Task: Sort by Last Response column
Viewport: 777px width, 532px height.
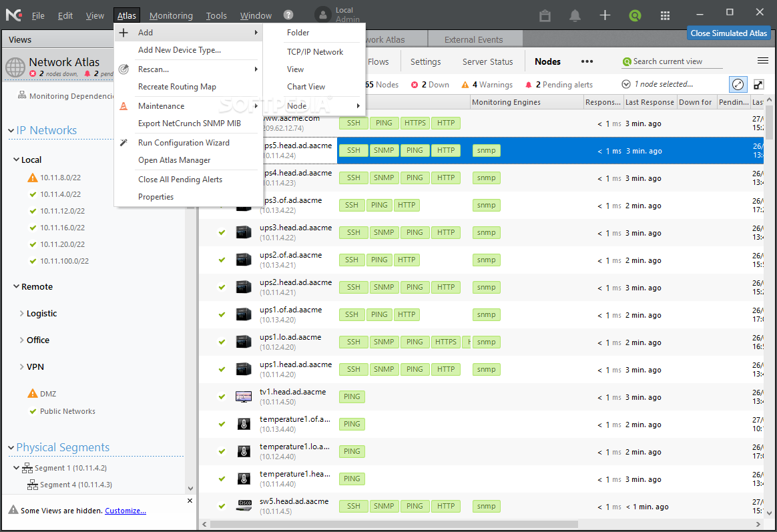Action: (650, 102)
